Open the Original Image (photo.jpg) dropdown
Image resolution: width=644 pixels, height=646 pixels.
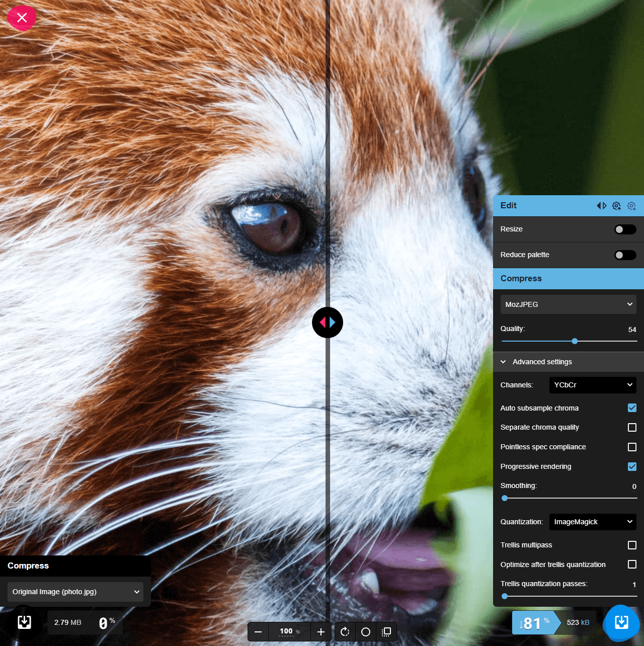click(75, 592)
